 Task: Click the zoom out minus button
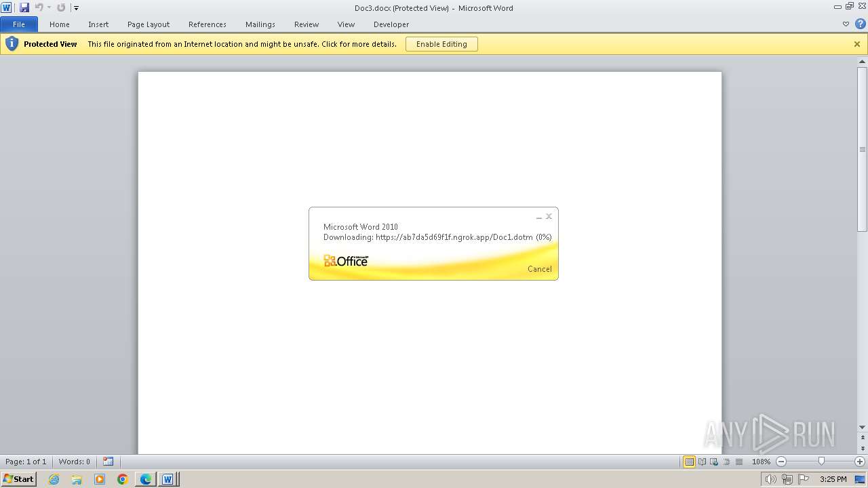(x=781, y=462)
